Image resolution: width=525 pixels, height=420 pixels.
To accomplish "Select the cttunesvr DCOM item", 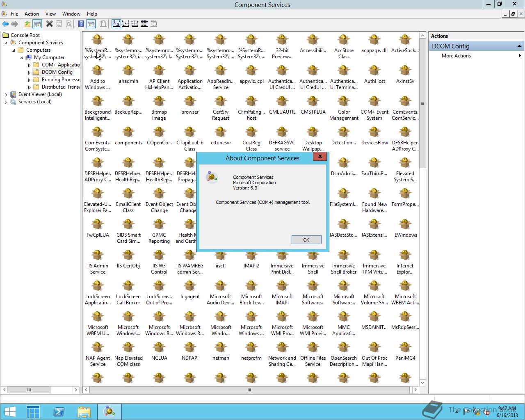I will pos(221,137).
